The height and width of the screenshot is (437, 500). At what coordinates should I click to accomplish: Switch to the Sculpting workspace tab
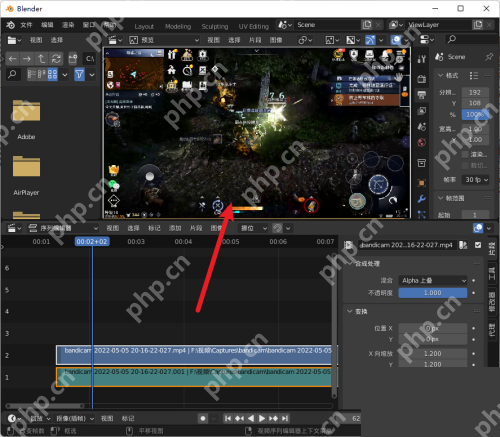(x=215, y=26)
